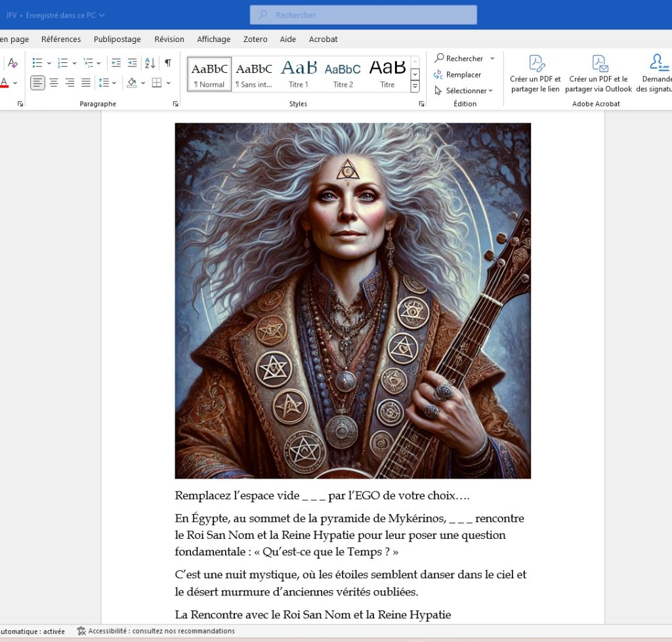Center align the paragraph
Viewport: 672px width, 642px height.
[x=54, y=83]
